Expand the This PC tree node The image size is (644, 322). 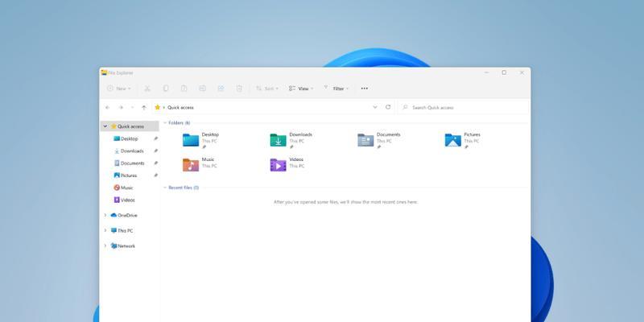point(105,230)
